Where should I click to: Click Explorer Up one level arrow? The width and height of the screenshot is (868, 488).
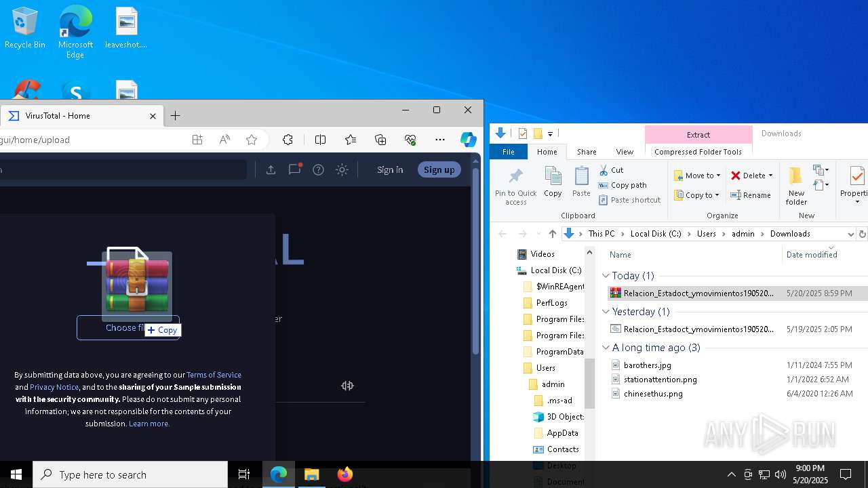click(x=552, y=234)
